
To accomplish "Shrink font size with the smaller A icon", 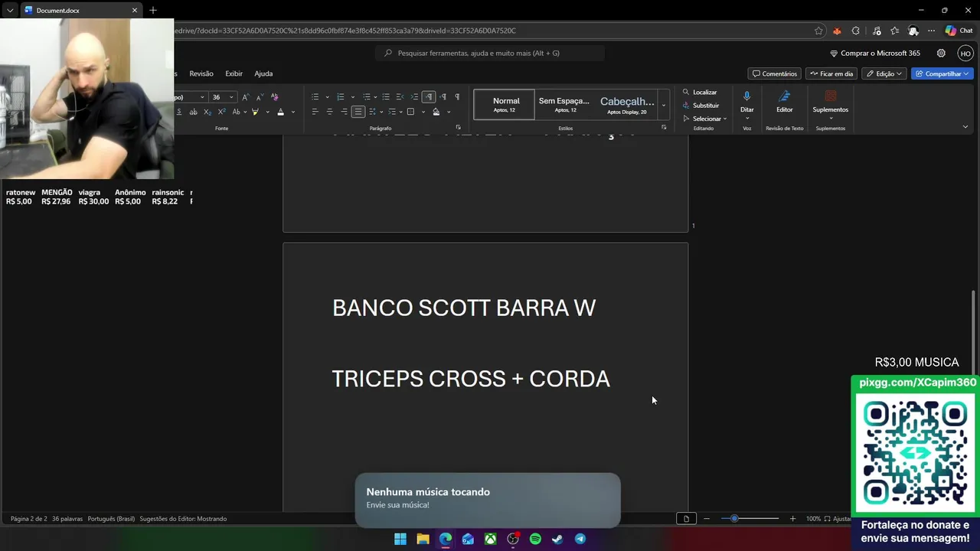I will click(x=260, y=97).
